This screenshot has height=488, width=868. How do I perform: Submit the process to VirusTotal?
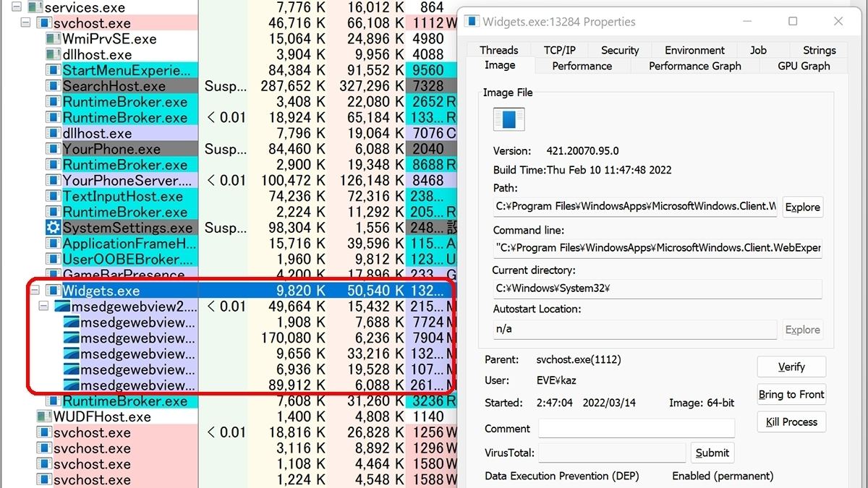coord(712,453)
